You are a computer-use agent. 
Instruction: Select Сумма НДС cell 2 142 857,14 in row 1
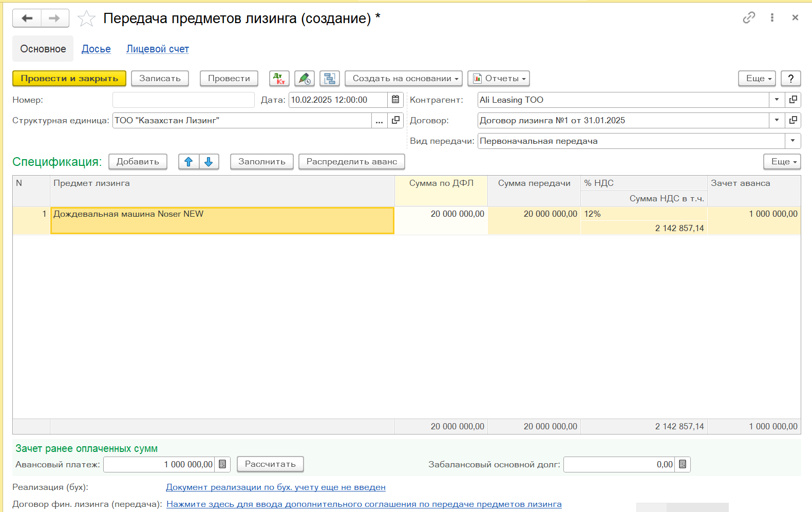[x=644, y=228]
